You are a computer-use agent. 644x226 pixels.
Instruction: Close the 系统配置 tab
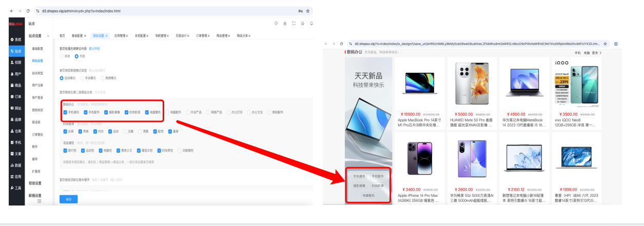148,36
